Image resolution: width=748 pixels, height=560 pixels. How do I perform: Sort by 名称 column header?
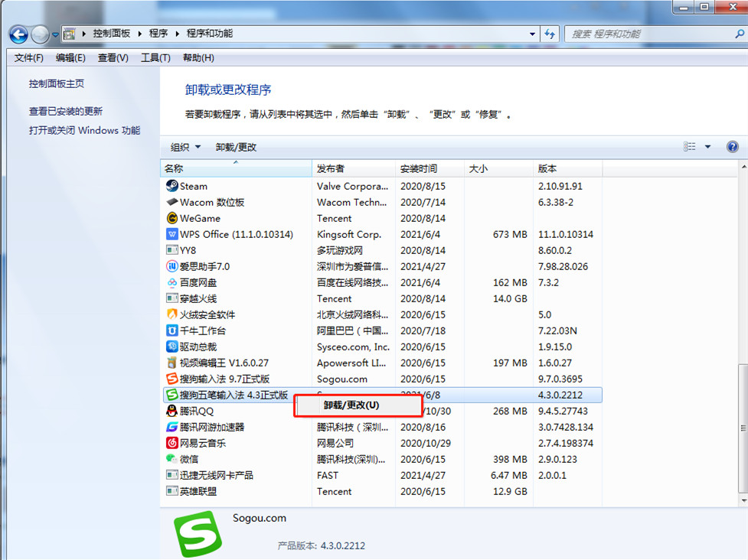tap(236, 169)
